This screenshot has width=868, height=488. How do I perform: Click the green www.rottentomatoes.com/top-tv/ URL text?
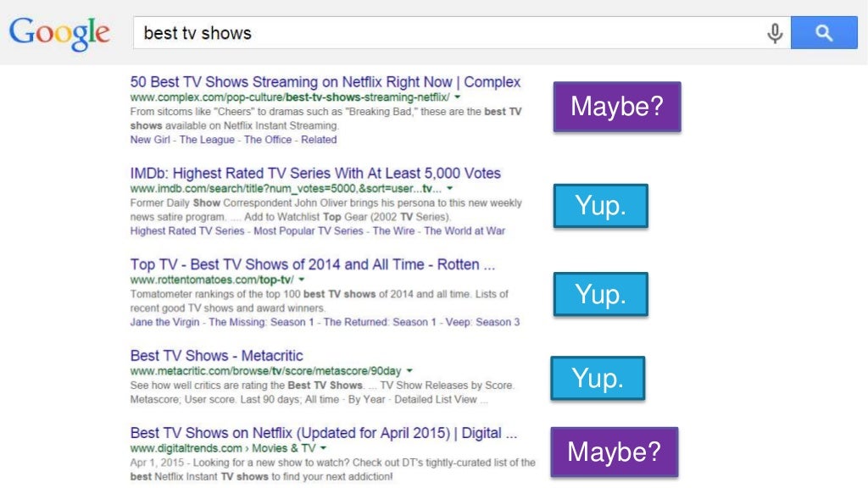pos(212,280)
